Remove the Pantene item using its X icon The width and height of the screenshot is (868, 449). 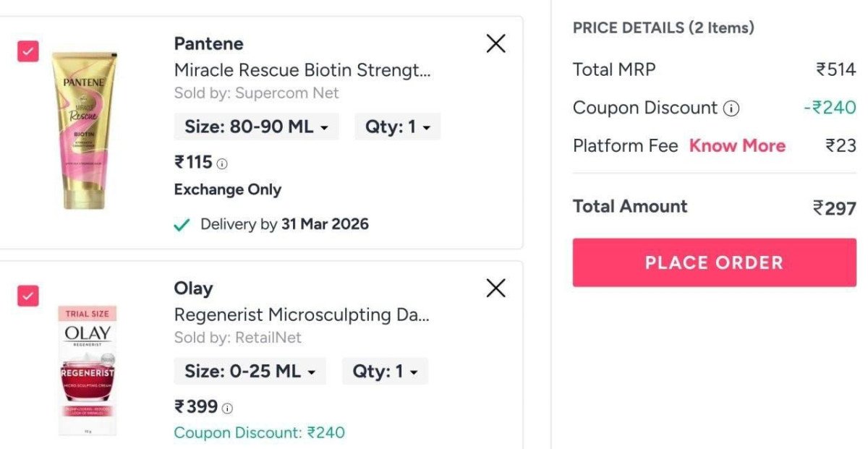pos(495,43)
